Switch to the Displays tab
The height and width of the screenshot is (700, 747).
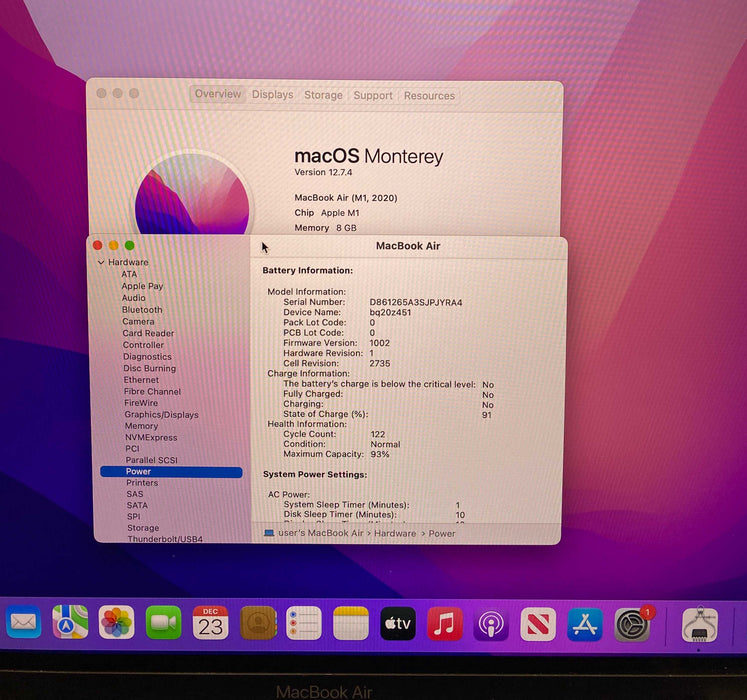point(273,94)
